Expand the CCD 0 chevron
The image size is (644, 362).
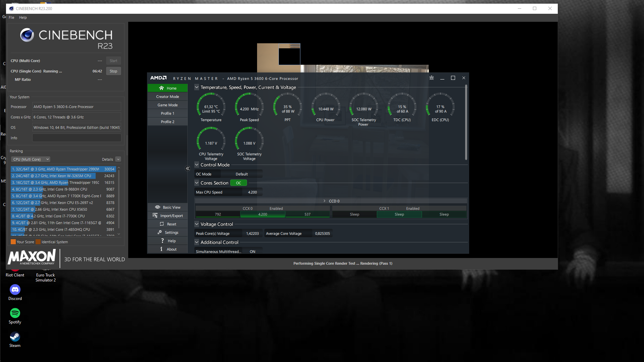325,201
